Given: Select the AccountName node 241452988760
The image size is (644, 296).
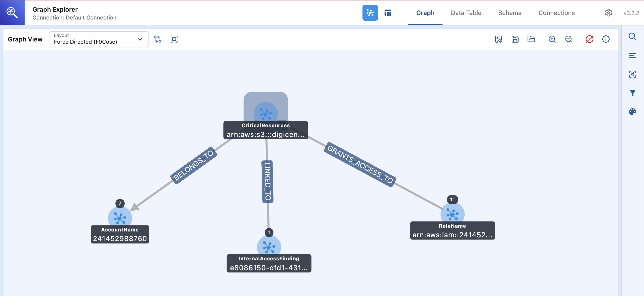Looking at the screenshot, I should click(120, 218).
